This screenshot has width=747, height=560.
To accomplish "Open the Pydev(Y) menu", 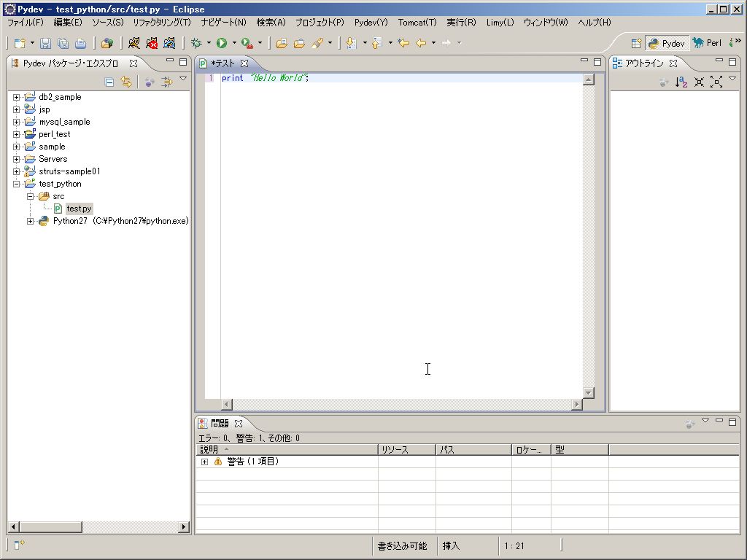I will point(371,23).
